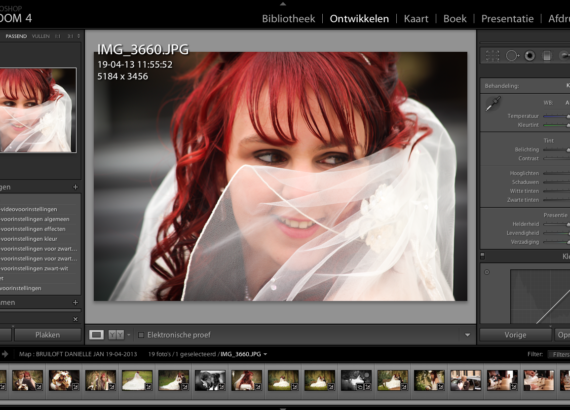
Task: Switch to the Bibliotheek module
Action: click(x=288, y=19)
